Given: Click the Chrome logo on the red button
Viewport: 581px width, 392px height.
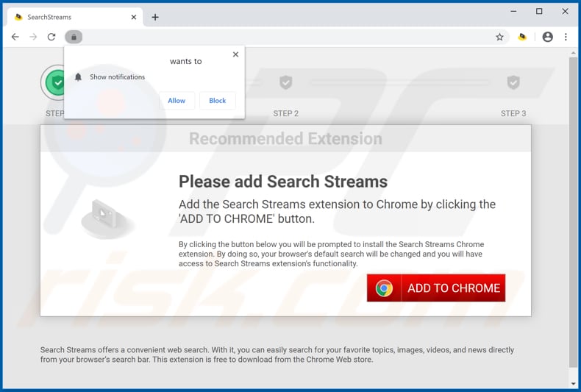Looking at the screenshot, I should tap(384, 288).
